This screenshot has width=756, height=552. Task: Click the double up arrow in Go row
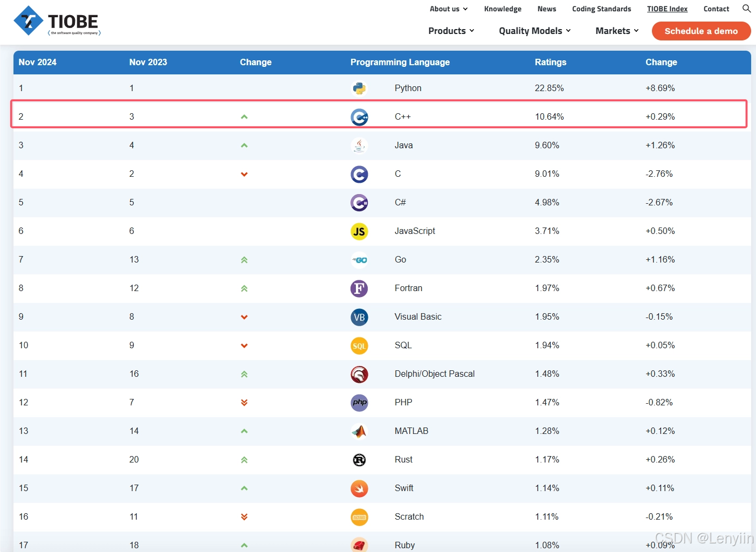tap(244, 260)
